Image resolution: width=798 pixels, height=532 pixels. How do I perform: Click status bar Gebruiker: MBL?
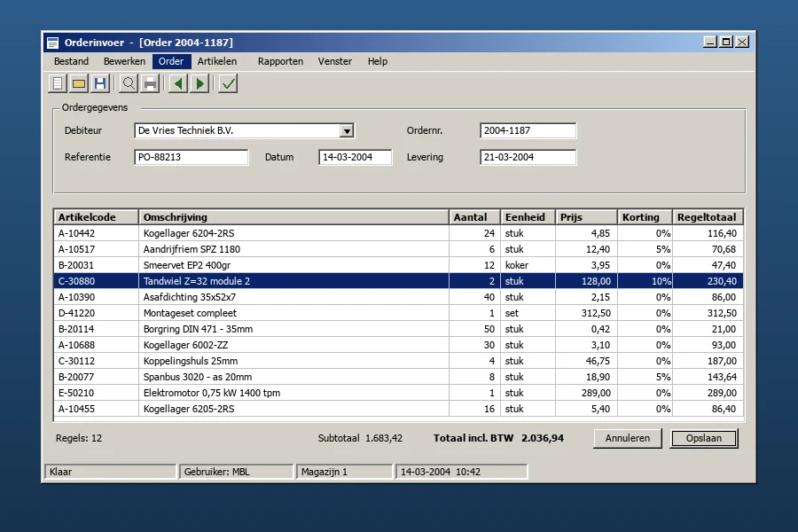click(x=237, y=472)
